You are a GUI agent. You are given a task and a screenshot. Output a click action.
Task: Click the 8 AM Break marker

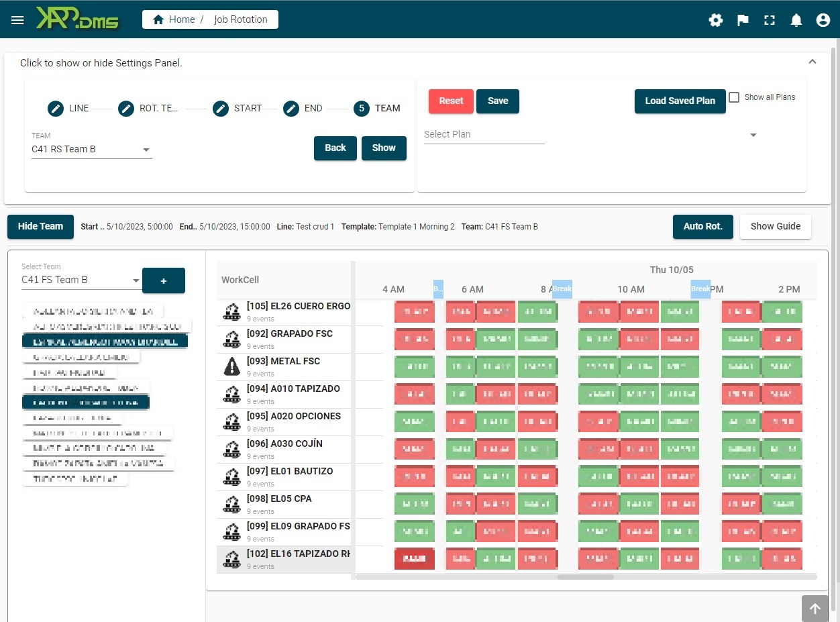coord(562,289)
